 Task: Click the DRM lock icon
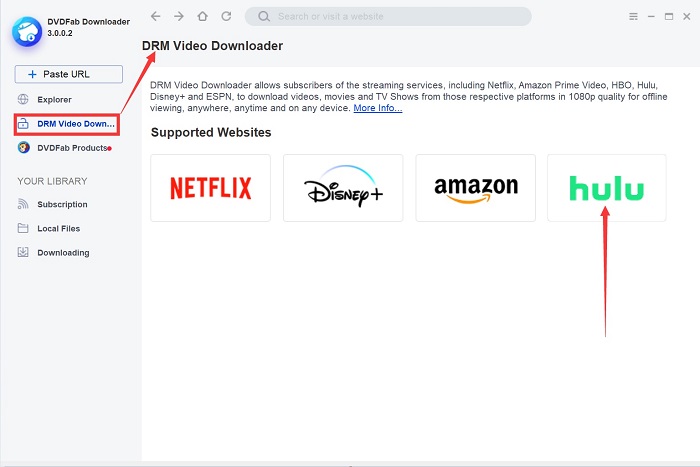(x=23, y=124)
